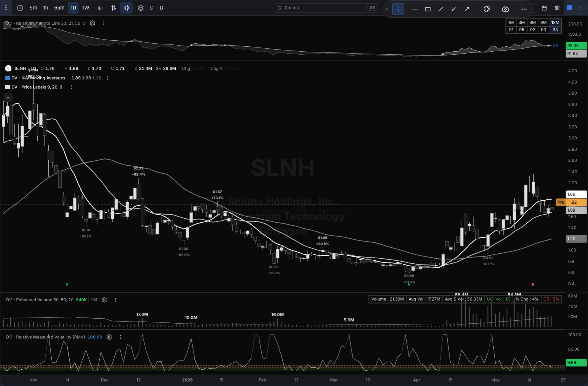Click the DV Relative Measured Volatility label

tap(46, 337)
